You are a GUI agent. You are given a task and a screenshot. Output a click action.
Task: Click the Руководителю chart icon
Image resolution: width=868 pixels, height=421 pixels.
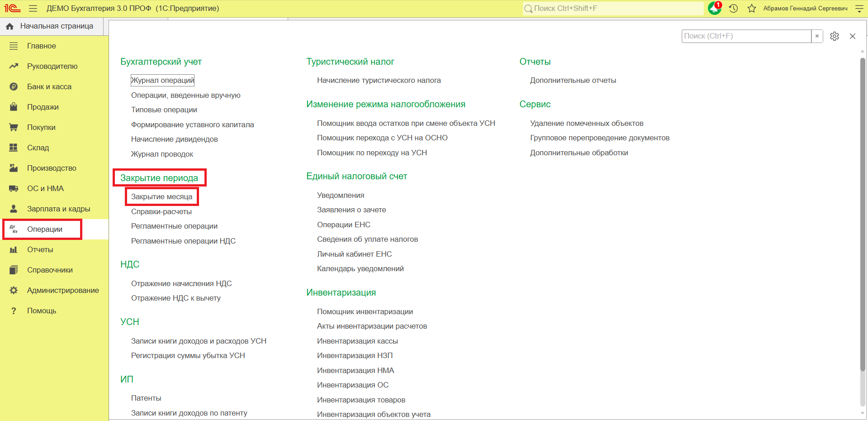pos(14,66)
